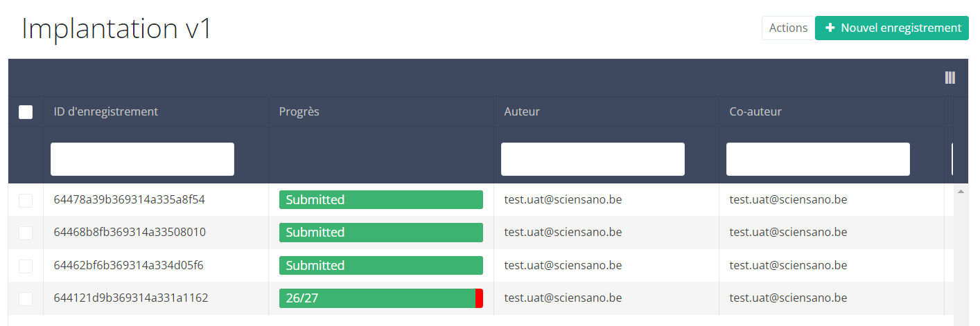The width and height of the screenshot is (980, 326).
Task: Click the Auteur filter input
Action: coord(593,159)
